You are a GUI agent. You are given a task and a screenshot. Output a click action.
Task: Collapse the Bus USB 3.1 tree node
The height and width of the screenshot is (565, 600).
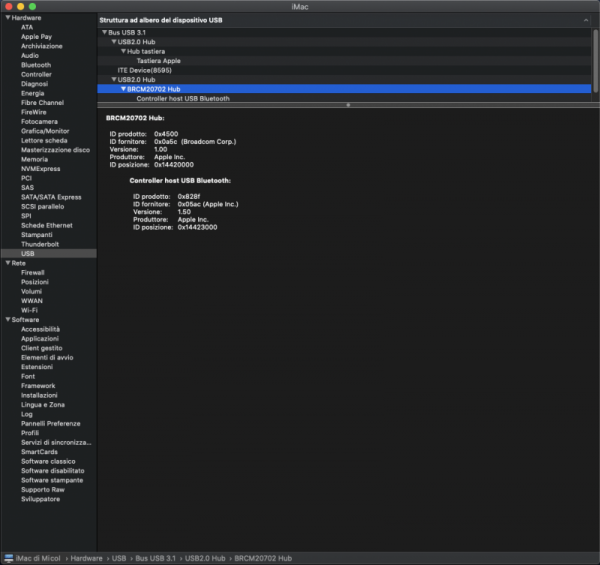click(x=105, y=33)
